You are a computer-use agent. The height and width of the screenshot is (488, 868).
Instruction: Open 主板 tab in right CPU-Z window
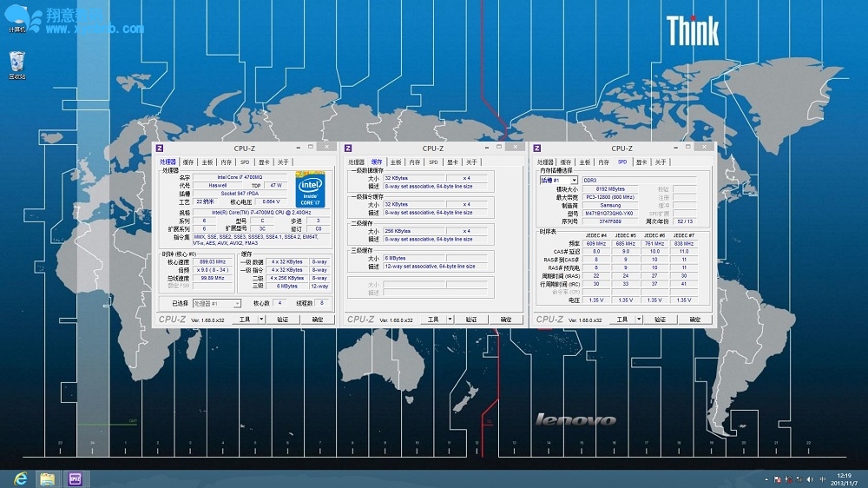coord(584,162)
